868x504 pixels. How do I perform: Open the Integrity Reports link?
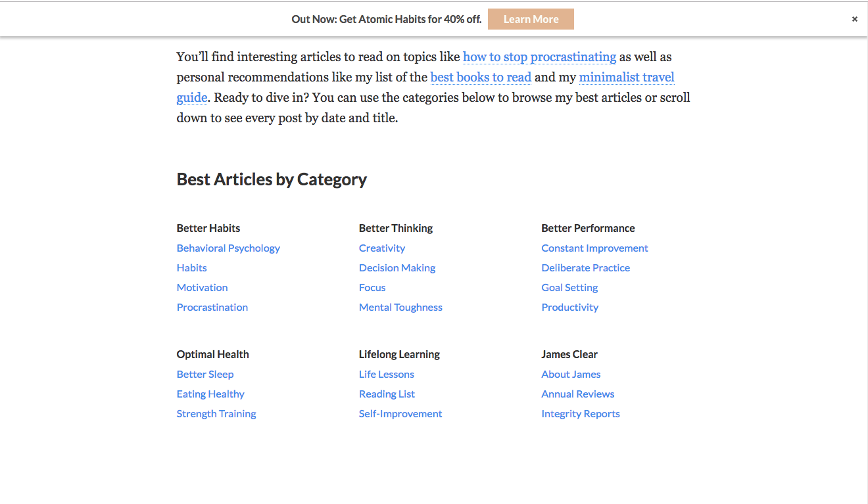point(580,414)
